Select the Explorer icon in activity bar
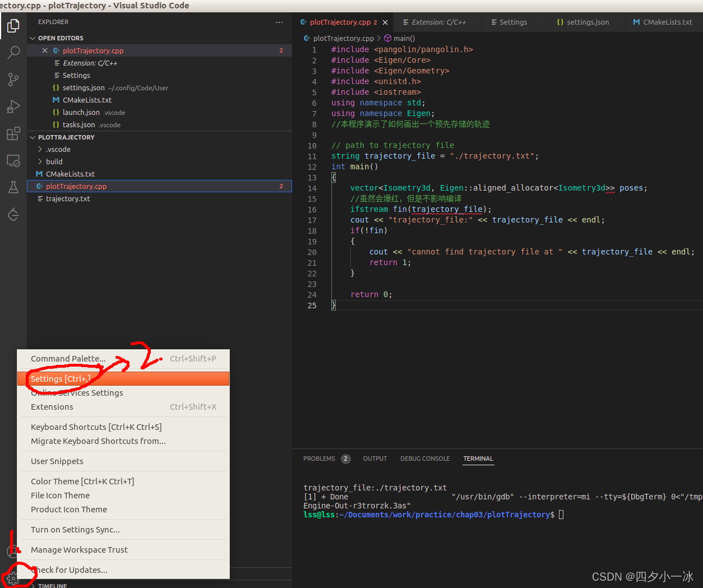 tap(13, 26)
